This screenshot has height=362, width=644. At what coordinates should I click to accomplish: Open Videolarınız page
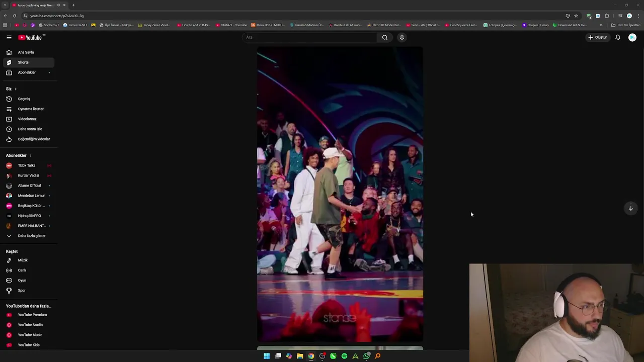(29, 119)
